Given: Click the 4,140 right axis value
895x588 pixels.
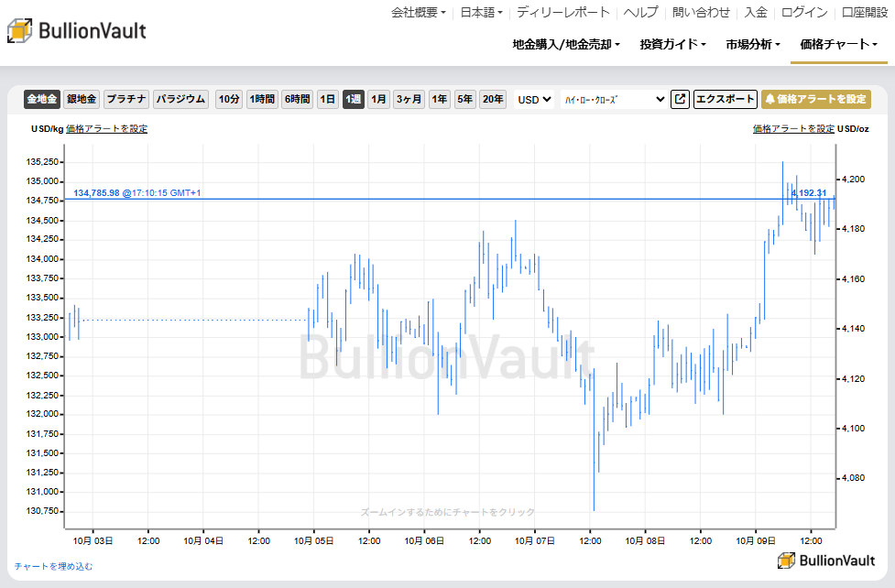Looking at the screenshot, I should click(854, 329).
